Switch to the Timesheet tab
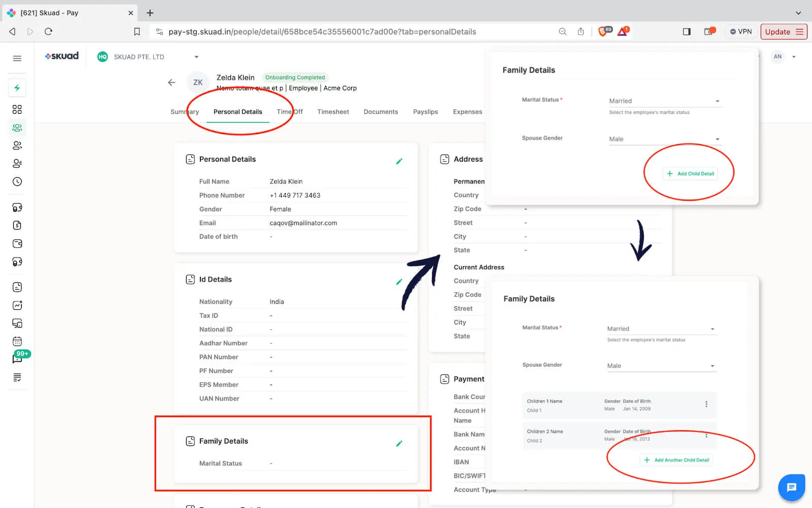This screenshot has height=508, width=812. point(333,112)
